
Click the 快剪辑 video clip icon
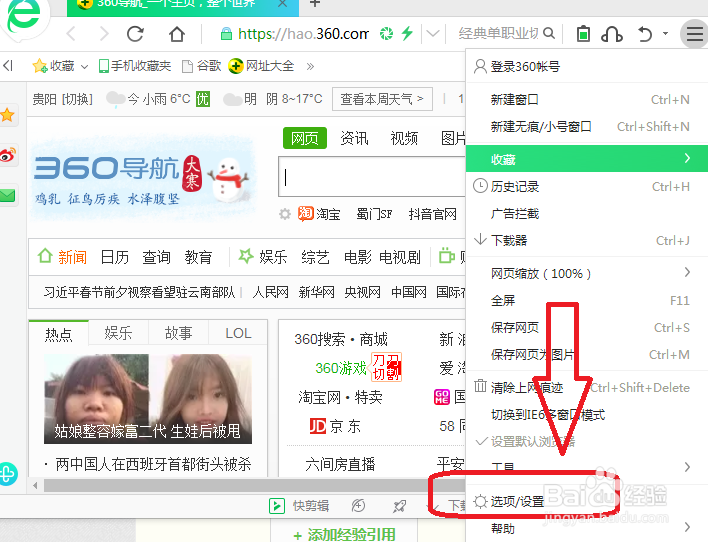(277, 506)
